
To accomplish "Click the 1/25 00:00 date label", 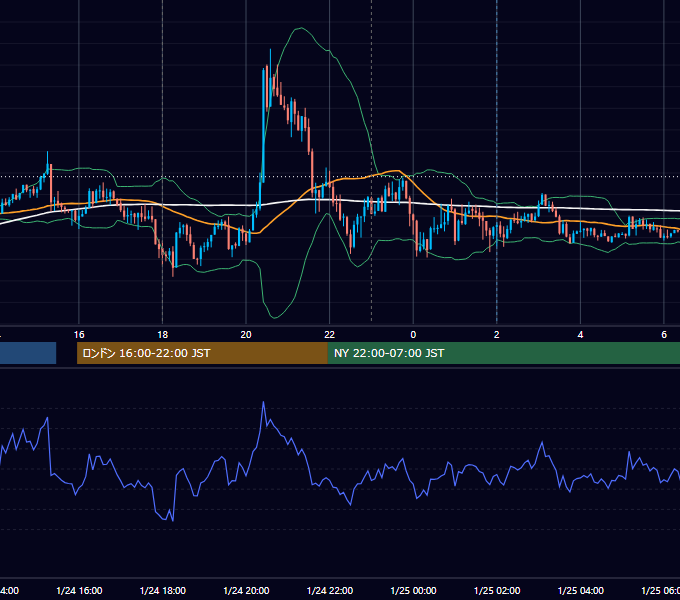I will coord(413,591).
